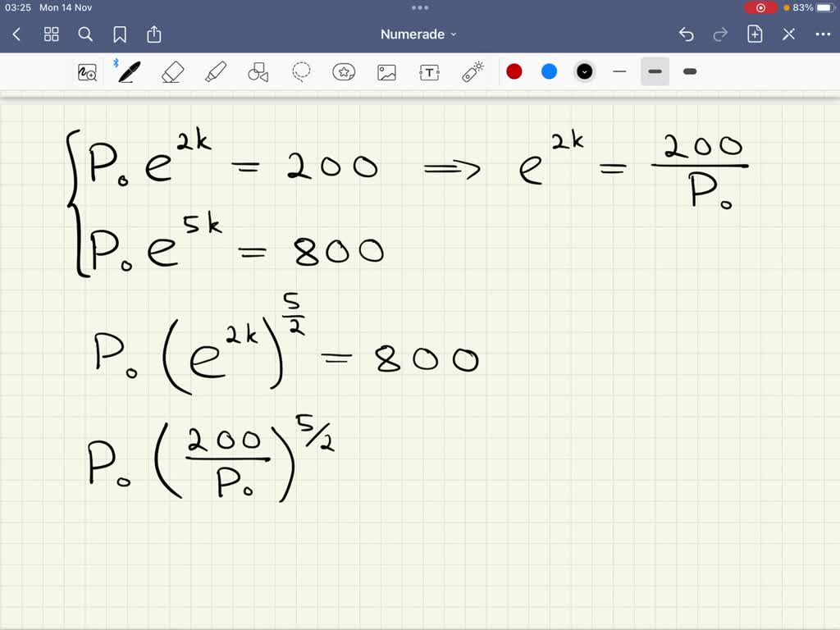Viewport: 840px width, 630px height.
Task: Pick the thinnest stroke width
Action: pos(619,72)
